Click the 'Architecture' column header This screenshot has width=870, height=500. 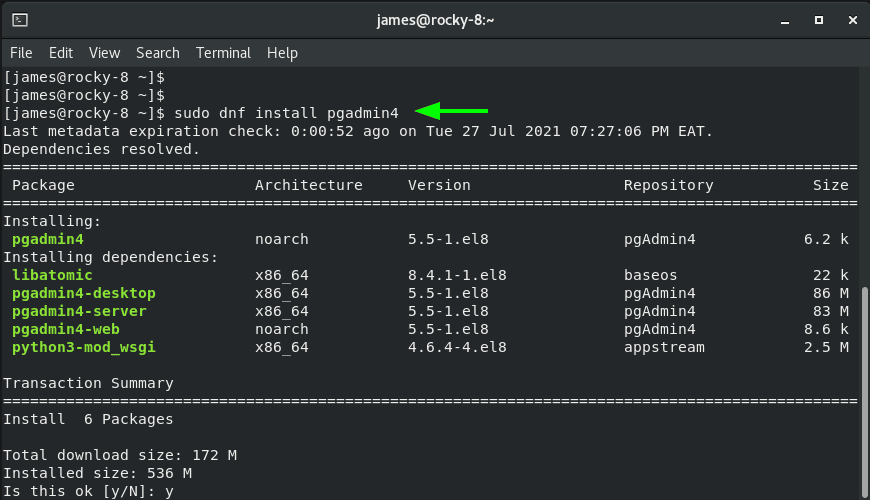pos(308,185)
